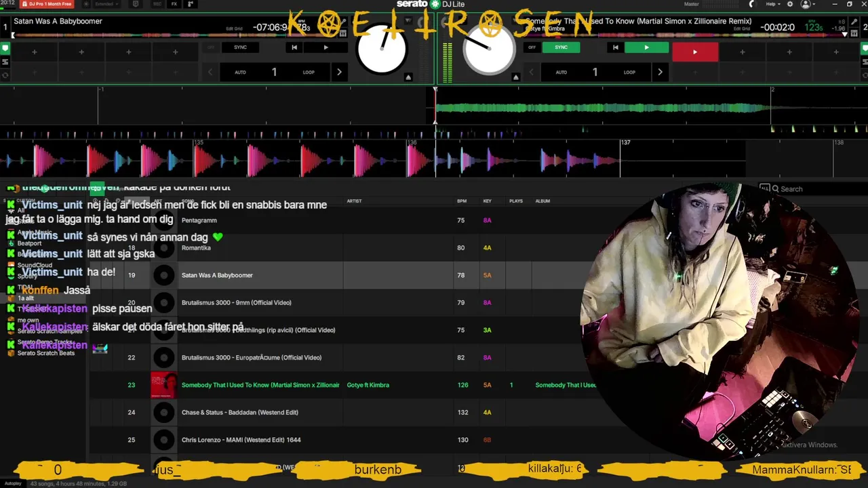Sort library by ALBUM column
The height and width of the screenshot is (488, 868).
[x=542, y=201]
